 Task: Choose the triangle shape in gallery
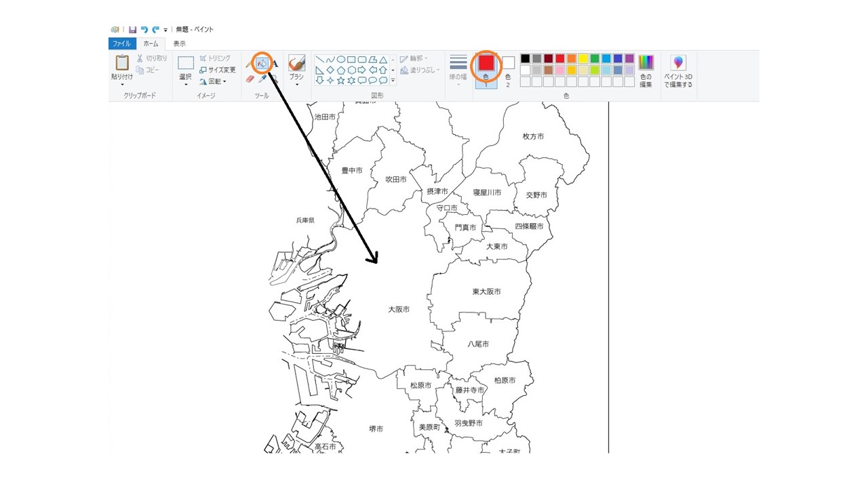[x=383, y=60]
